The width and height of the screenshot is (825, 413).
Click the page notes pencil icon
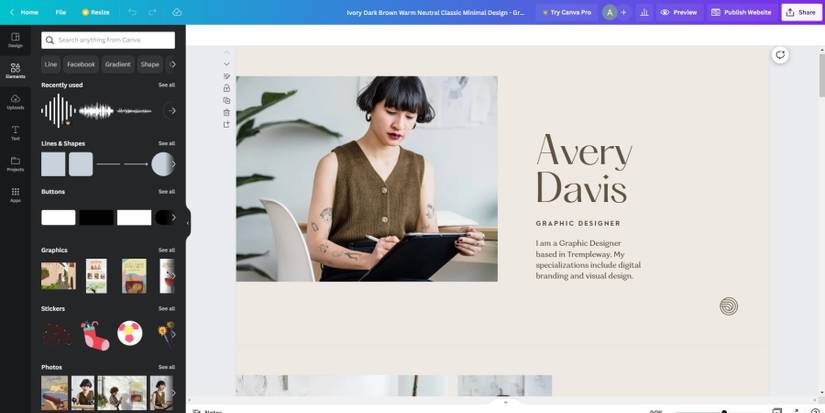tap(227, 76)
